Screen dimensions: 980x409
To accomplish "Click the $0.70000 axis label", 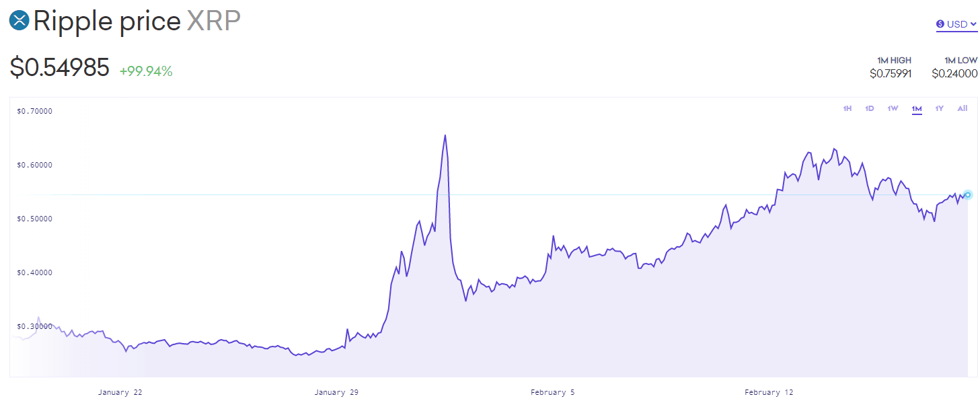I will coord(35,111).
